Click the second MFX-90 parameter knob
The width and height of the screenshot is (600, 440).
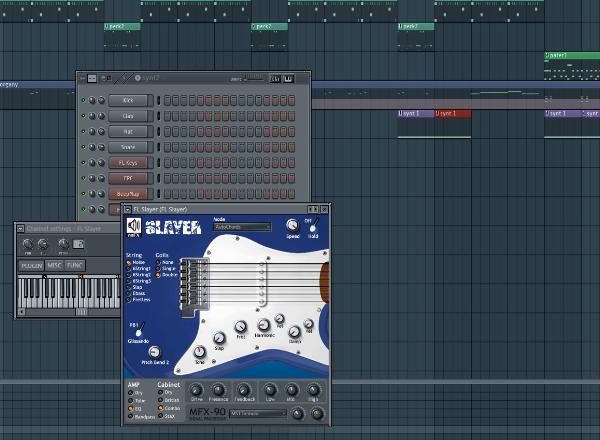click(317, 413)
